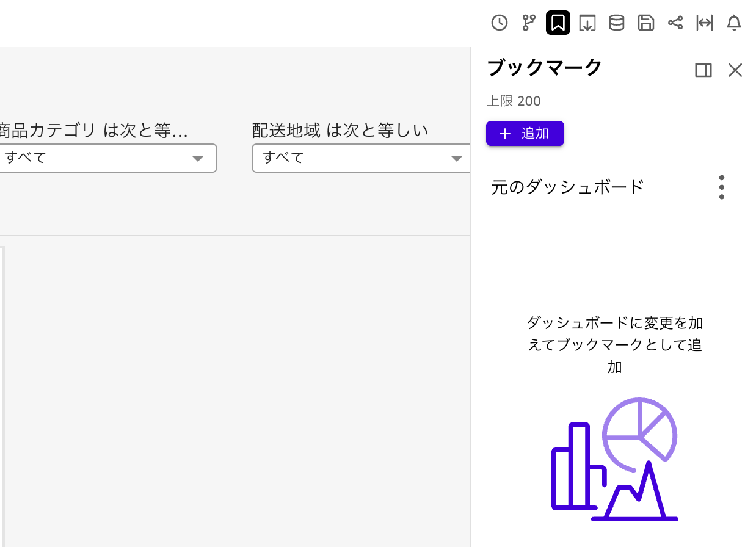The height and width of the screenshot is (547, 756).
Task: Click the dock panel layout icon
Action: tap(703, 70)
